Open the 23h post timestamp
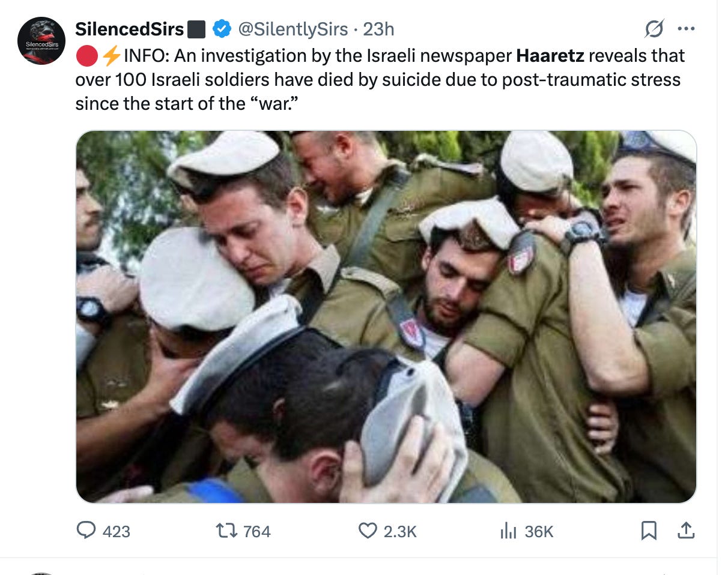This screenshot has height=575, width=728. 378,28
